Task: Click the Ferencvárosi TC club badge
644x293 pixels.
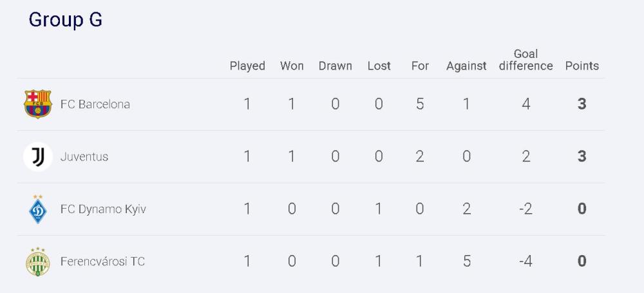Action: (38, 261)
